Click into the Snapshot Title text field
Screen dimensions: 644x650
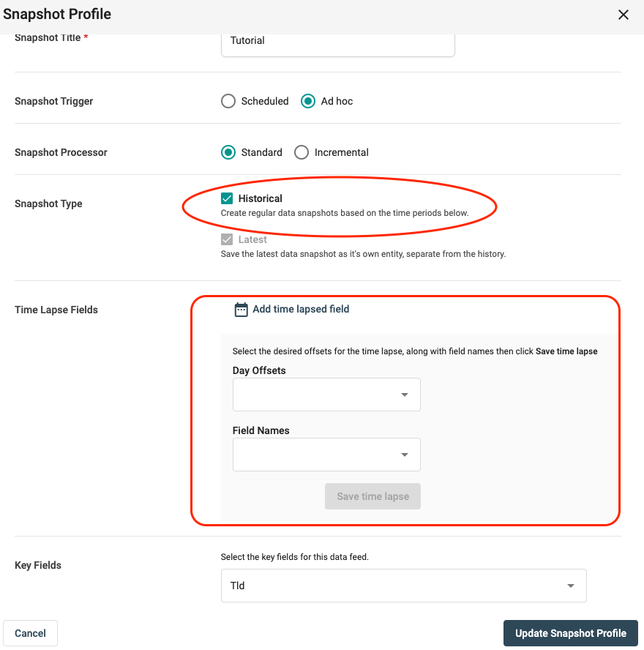tap(337, 41)
